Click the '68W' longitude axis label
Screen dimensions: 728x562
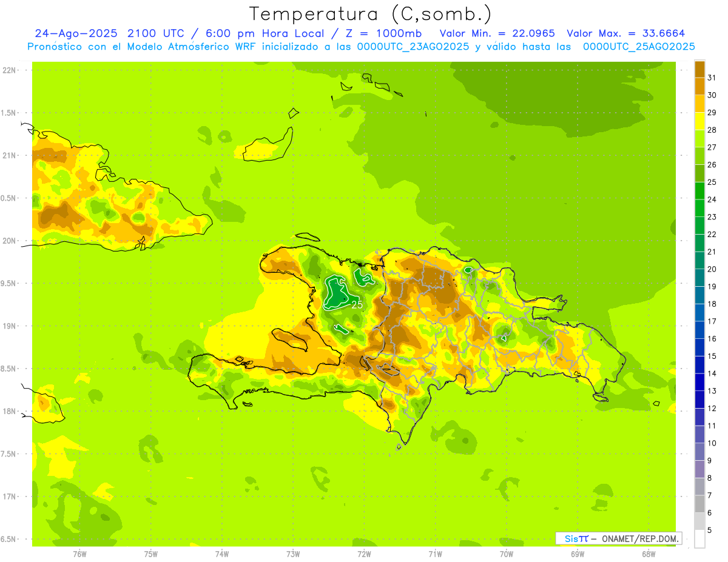(649, 554)
